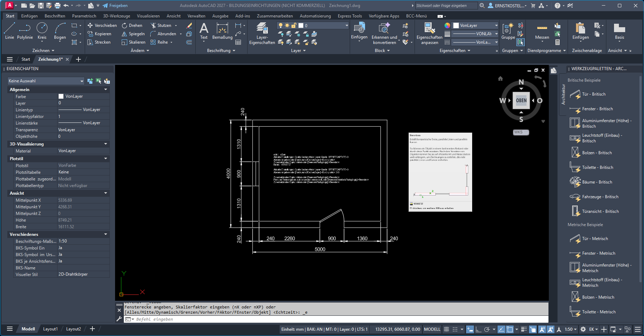Click the Verschieben move tool
The image size is (644, 336).
[102, 25]
